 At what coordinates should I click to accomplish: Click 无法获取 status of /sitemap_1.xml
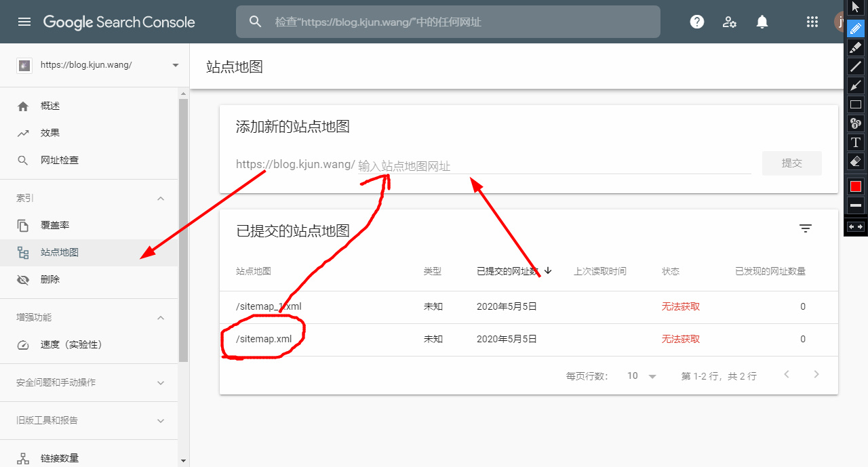coord(681,306)
